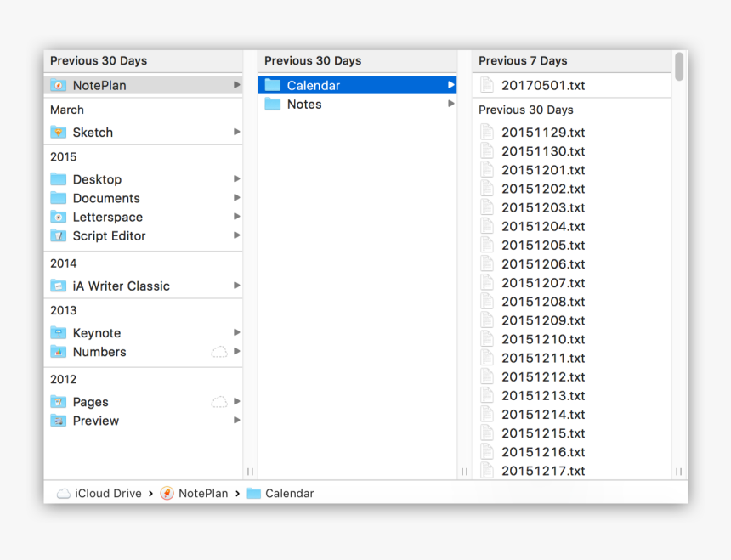731x560 pixels.
Task: Select the iA Writer Classic icon
Action: 59,286
